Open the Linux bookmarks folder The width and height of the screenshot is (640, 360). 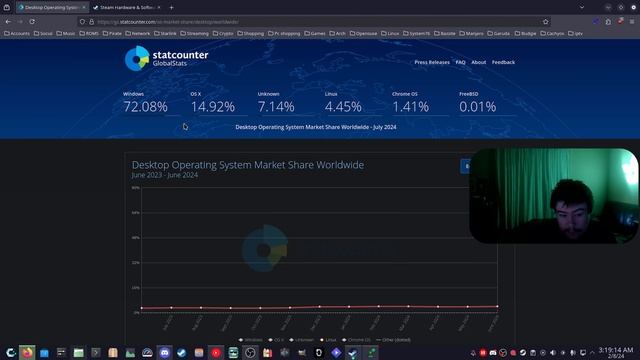pos(390,33)
